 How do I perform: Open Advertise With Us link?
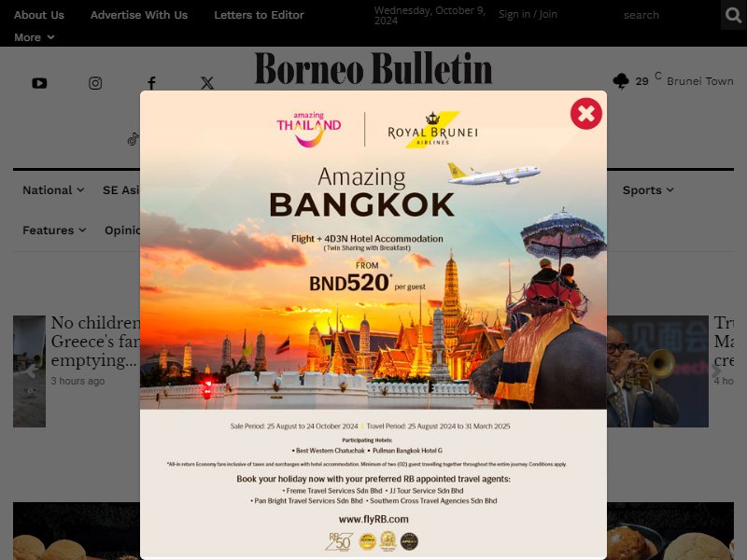coord(139,15)
